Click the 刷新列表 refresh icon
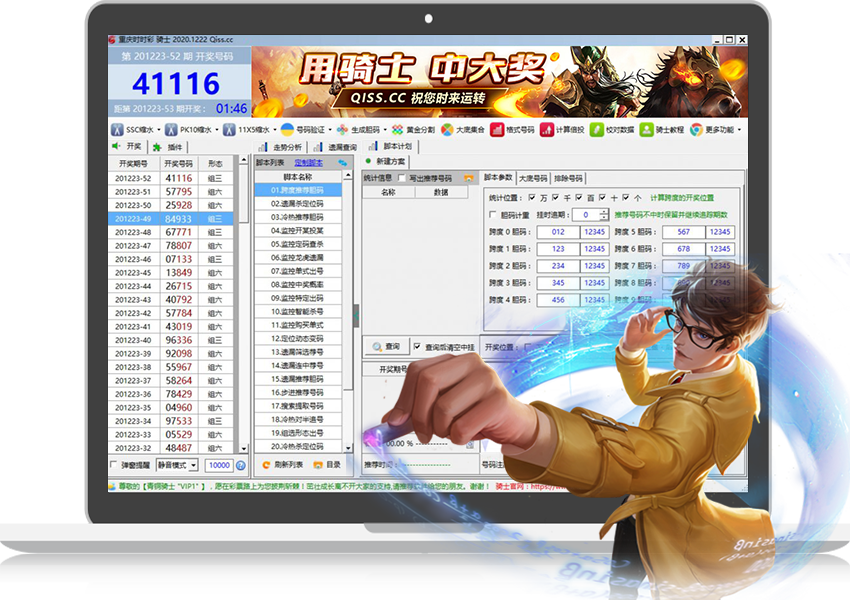Screen dimensions: 850x600 (x=266, y=465)
